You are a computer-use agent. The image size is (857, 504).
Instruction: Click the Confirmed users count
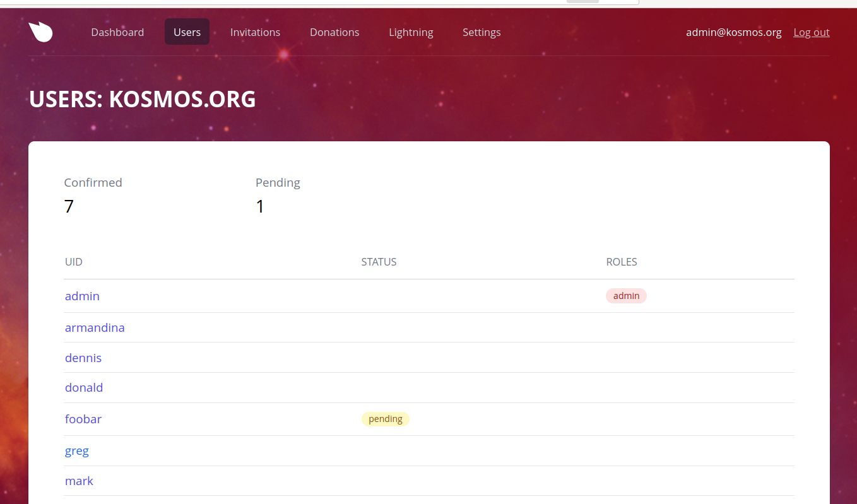point(69,206)
